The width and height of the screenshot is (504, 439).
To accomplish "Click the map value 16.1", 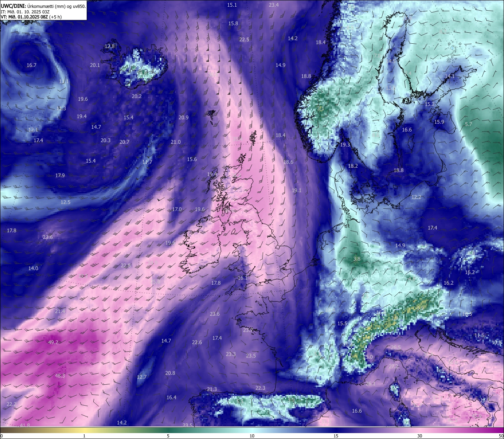I will point(243,278).
